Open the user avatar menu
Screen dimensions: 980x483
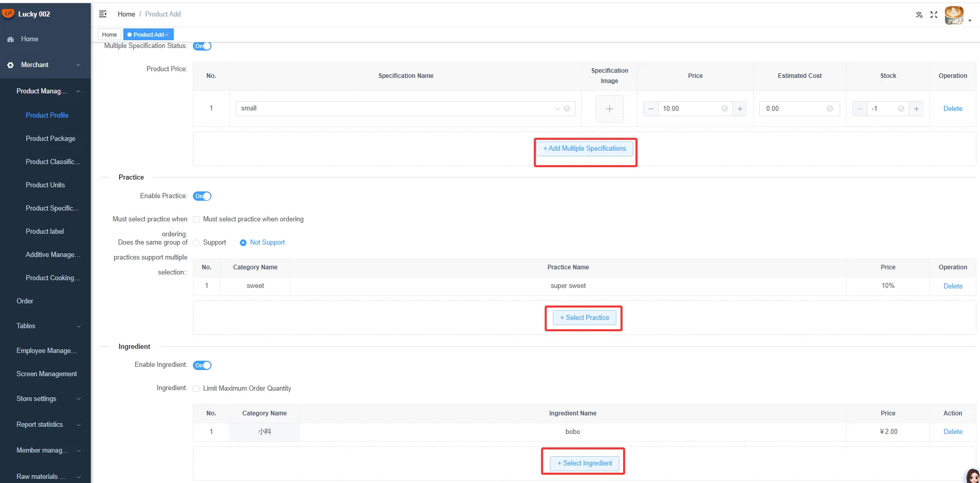(955, 15)
